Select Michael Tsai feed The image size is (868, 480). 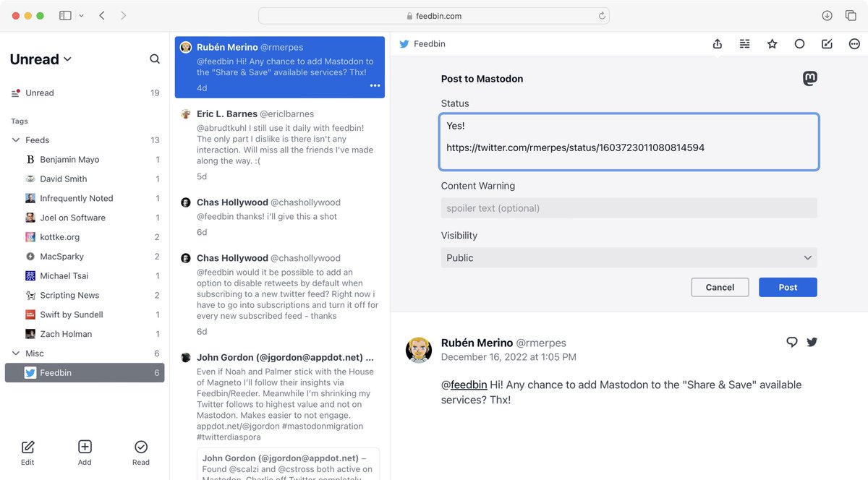click(x=85, y=276)
